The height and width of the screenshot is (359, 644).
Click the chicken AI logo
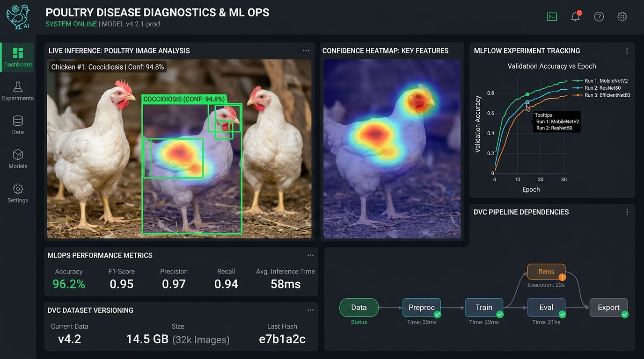(18, 17)
